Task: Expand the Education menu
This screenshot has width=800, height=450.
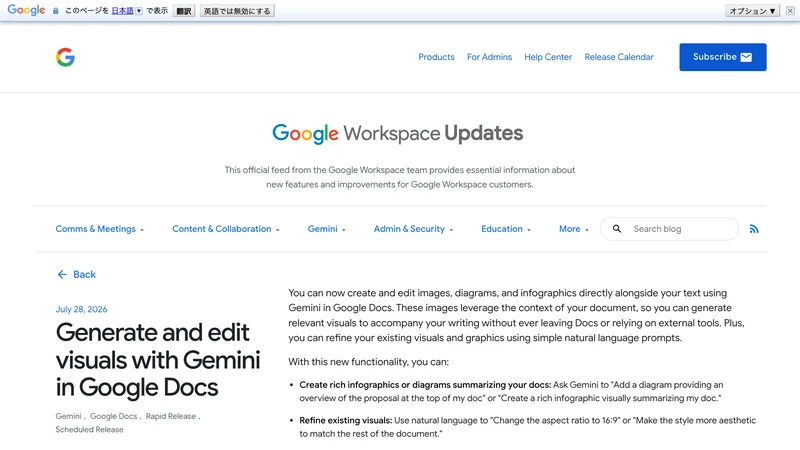Action: pos(506,229)
